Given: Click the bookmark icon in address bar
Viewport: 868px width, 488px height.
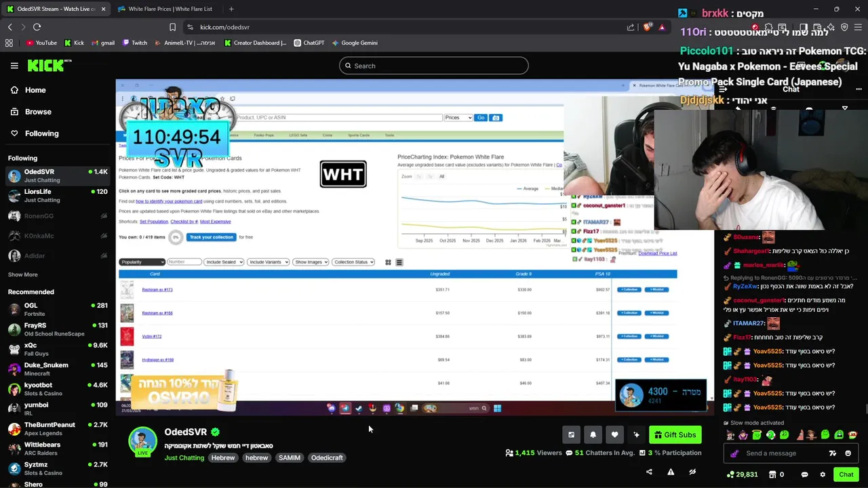Looking at the screenshot, I should click(x=172, y=27).
